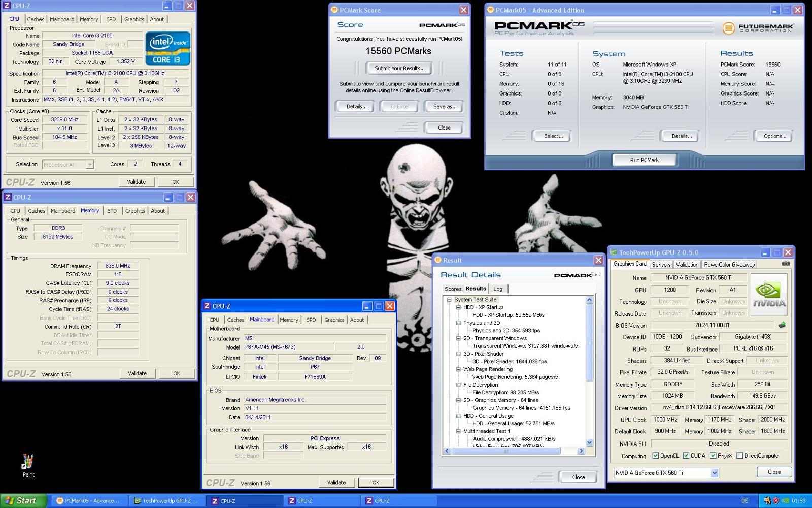The image size is (812, 508).
Task: Click the Select button under Tests
Action: [553, 136]
